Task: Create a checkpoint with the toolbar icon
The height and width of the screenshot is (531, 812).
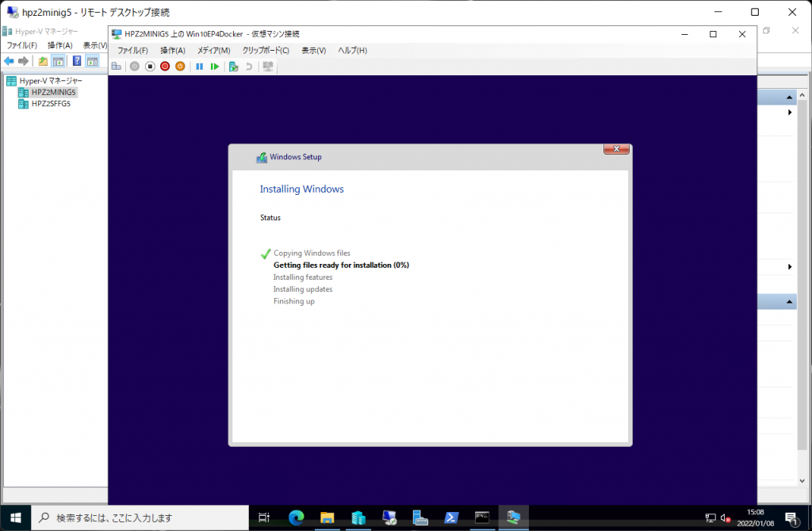Action: tap(234, 67)
